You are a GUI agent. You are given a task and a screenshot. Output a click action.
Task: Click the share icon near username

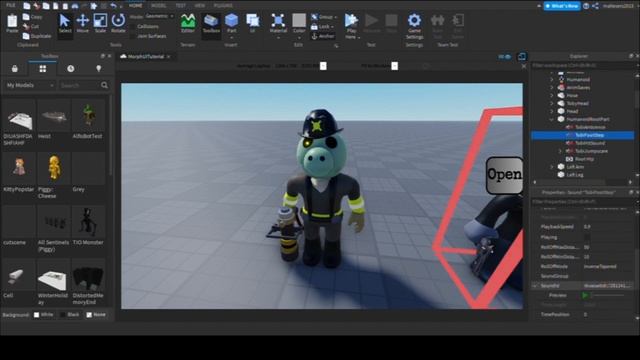point(596,6)
